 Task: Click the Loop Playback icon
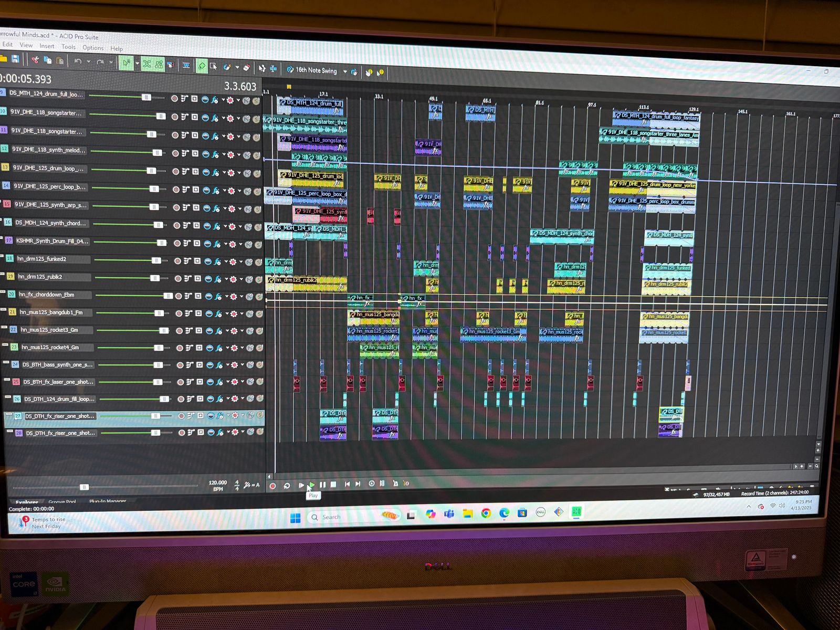click(x=287, y=486)
